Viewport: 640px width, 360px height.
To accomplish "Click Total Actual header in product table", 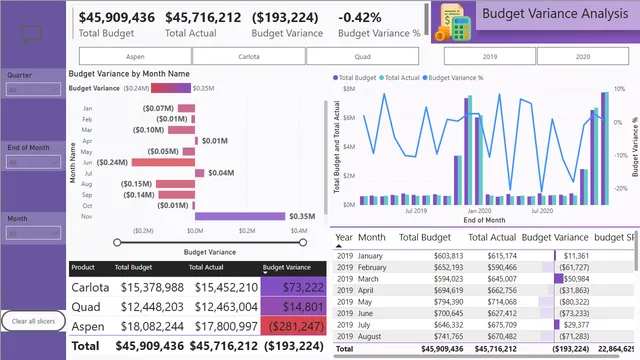I will [x=206, y=267].
